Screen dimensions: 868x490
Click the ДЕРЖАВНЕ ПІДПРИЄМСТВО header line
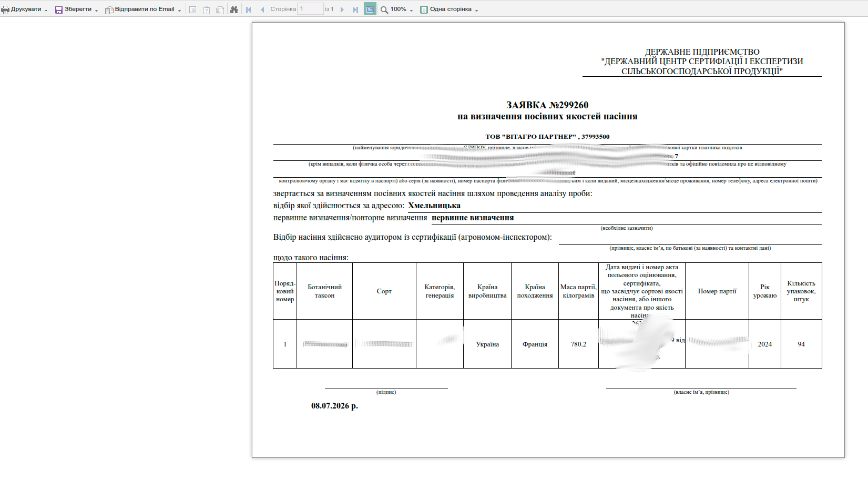pyautogui.click(x=702, y=52)
